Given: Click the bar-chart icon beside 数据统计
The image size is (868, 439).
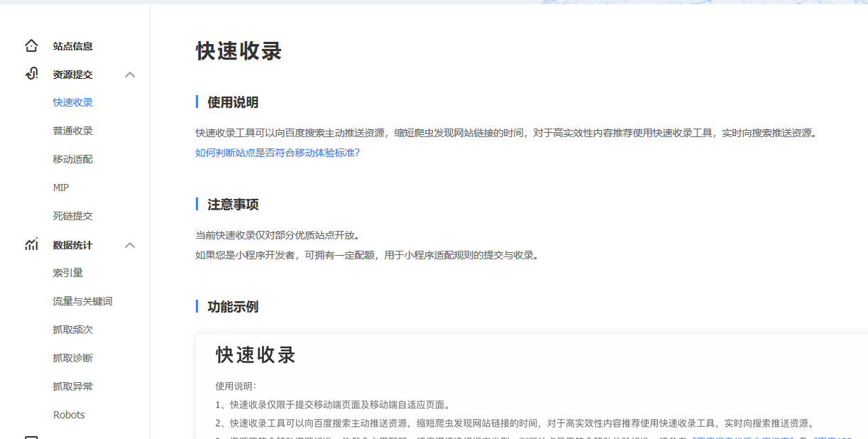Looking at the screenshot, I should pyautogui.click(x=31, y=244).
